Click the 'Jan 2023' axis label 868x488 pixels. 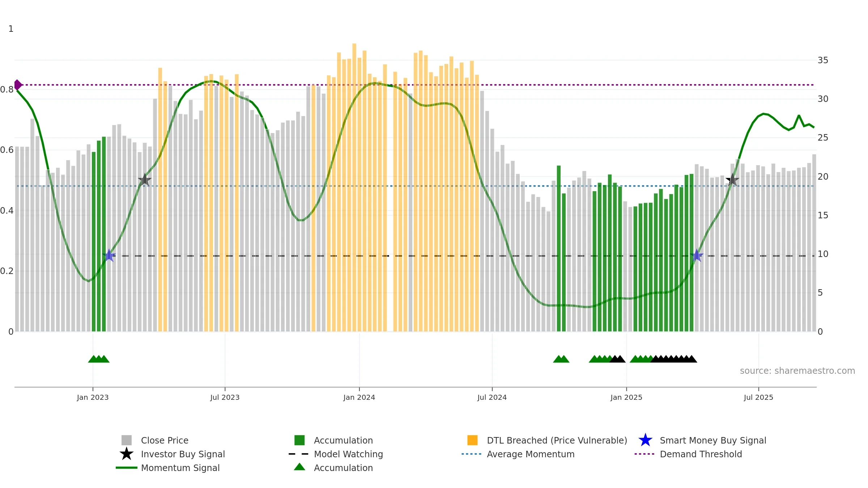coord(93,397)
